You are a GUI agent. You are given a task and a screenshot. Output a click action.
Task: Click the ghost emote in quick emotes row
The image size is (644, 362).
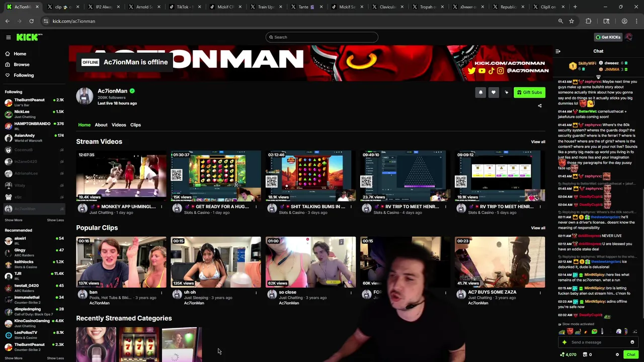618,331
